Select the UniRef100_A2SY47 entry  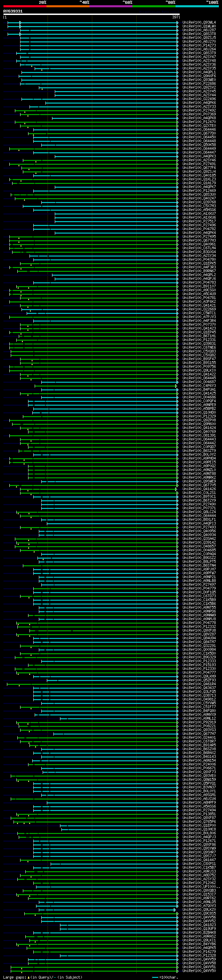tap(199, 57)
